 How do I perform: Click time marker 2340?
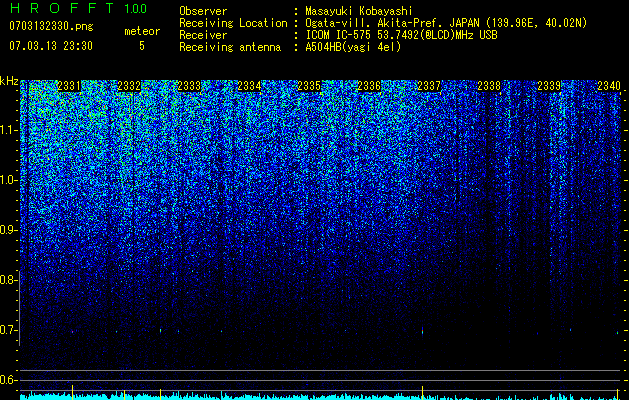coord(609,86)
